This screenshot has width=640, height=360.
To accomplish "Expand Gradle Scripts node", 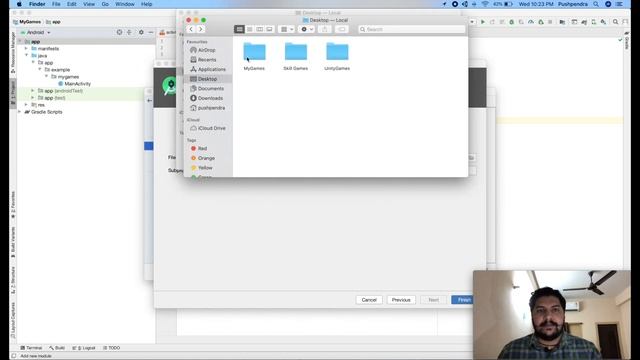I will tap(20, 112).
